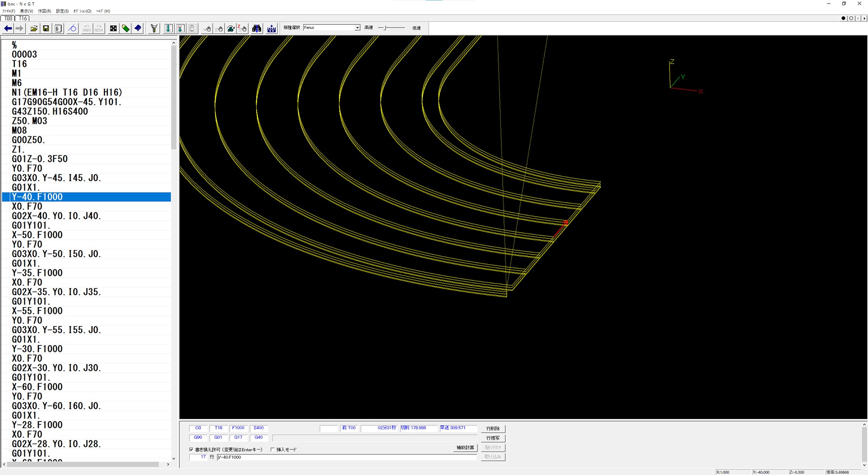Viewport: 868px width, 475px height.
Task: Click the red-line down-arrow step icon
Action: pos(180,28)
